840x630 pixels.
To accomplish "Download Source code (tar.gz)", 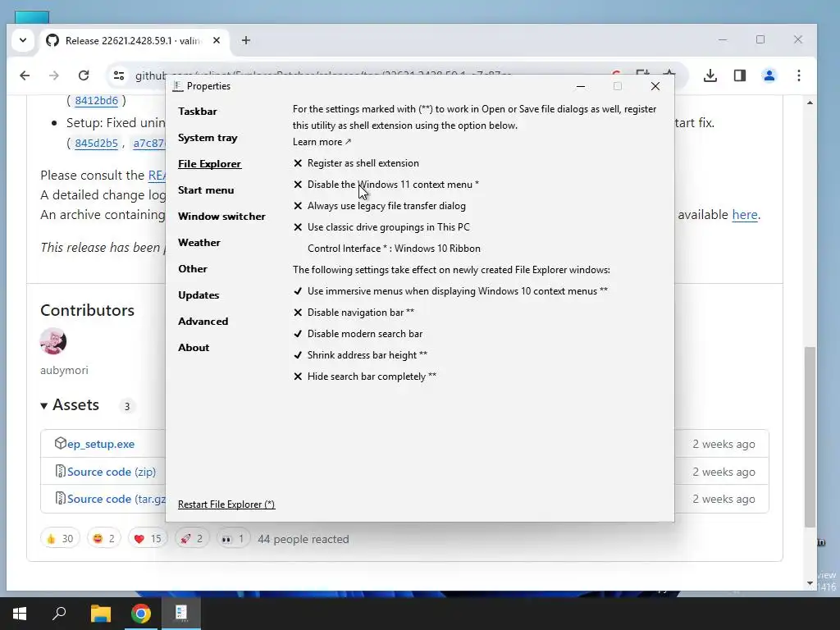I will [116, 500].
